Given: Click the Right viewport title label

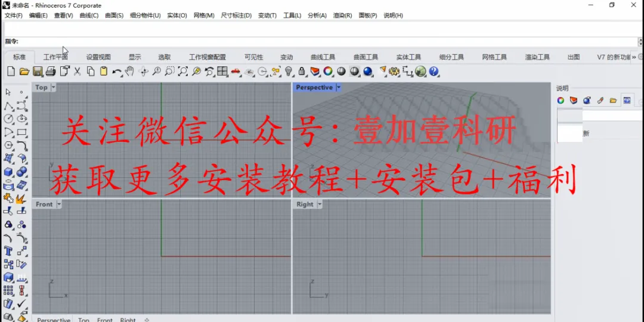Looking at the screenshot, I should (x=305, y=204).
